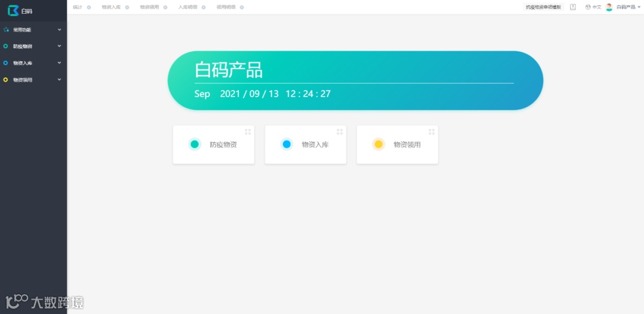Screen dimensions: 644x314
Task: Click the Sep month label
Action: [x=202, y=94]
